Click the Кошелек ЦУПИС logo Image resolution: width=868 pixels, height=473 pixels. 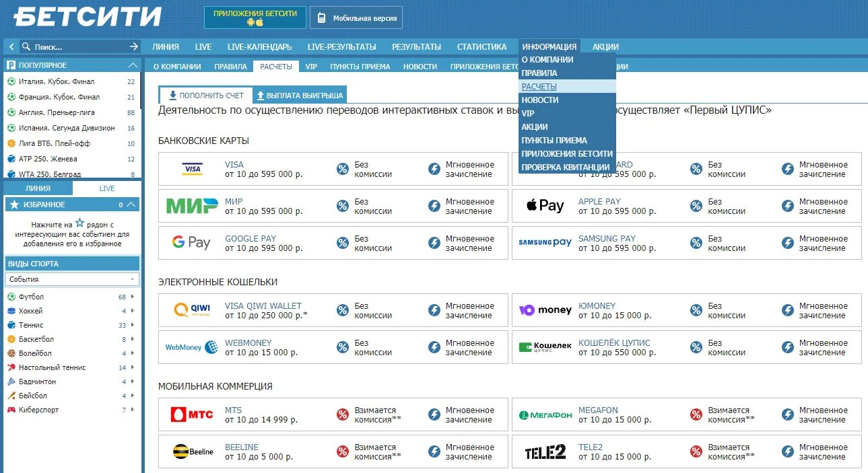point(545,347)
